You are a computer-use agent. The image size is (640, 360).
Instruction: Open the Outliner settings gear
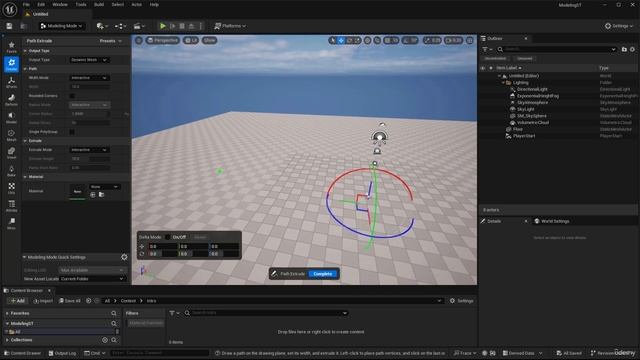(x=632, y=49)
